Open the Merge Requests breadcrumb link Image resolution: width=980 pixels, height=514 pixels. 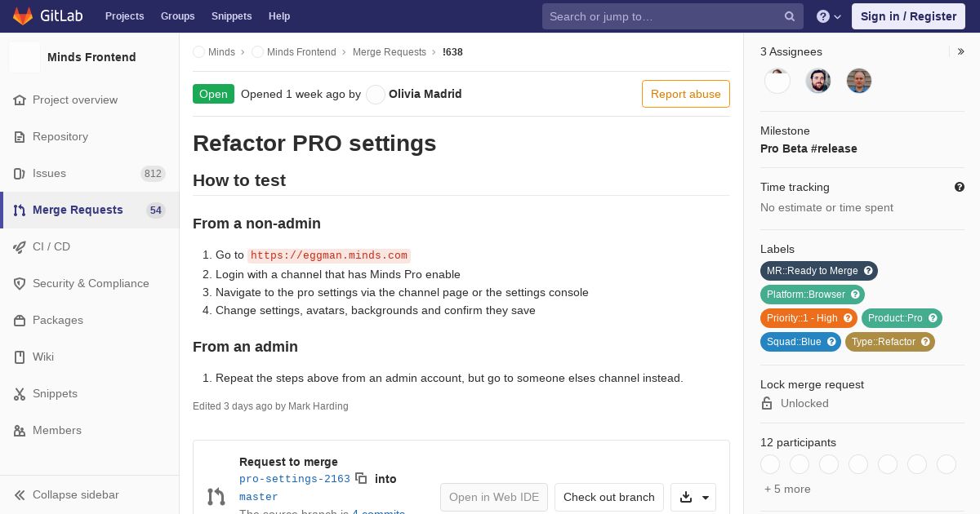(390, 52)
